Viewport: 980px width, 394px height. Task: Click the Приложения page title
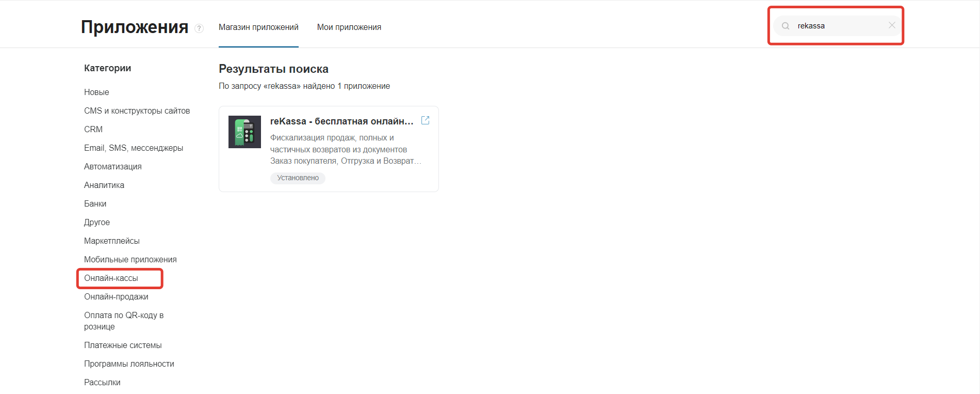click(135, 27)
